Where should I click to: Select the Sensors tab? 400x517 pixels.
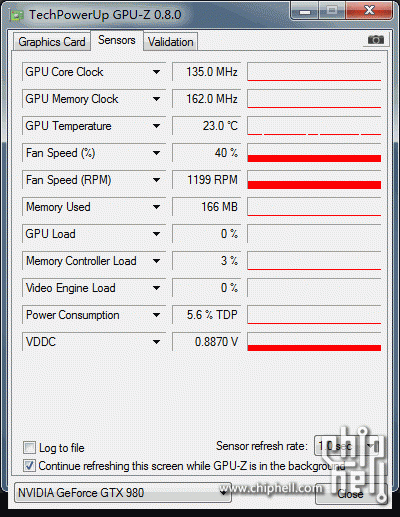[117, 40]
